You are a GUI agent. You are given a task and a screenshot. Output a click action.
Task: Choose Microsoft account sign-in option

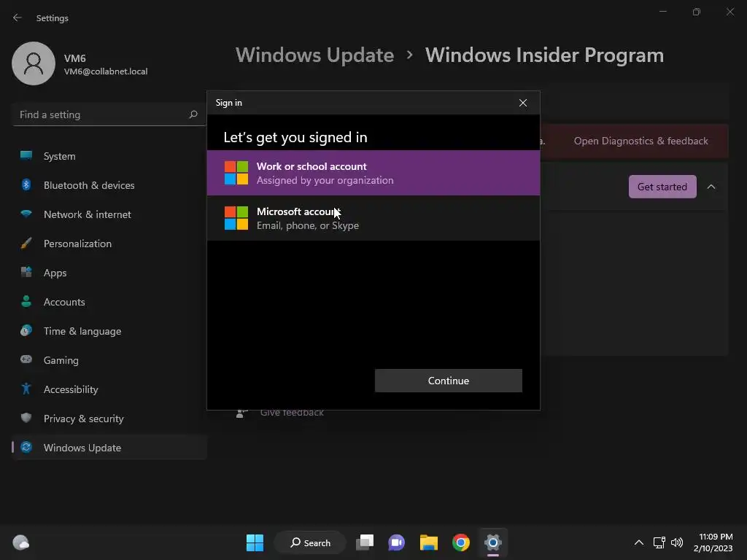click(x=373, y=218)
